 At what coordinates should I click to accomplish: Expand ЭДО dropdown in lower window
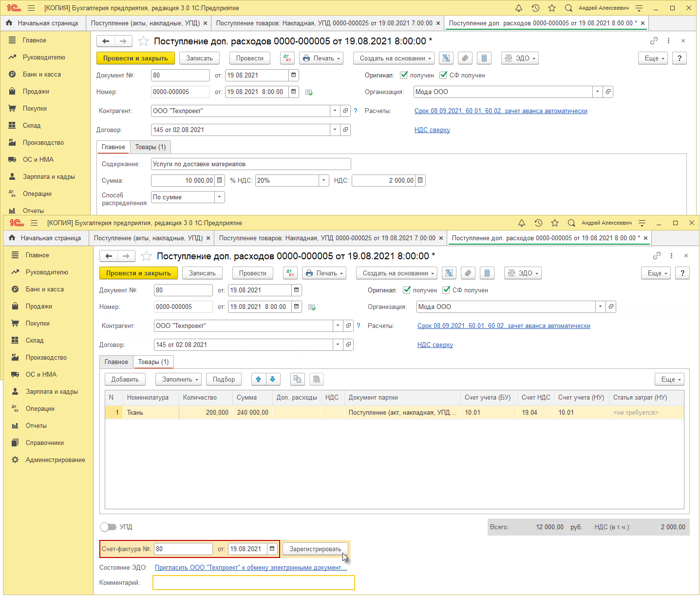523,273
